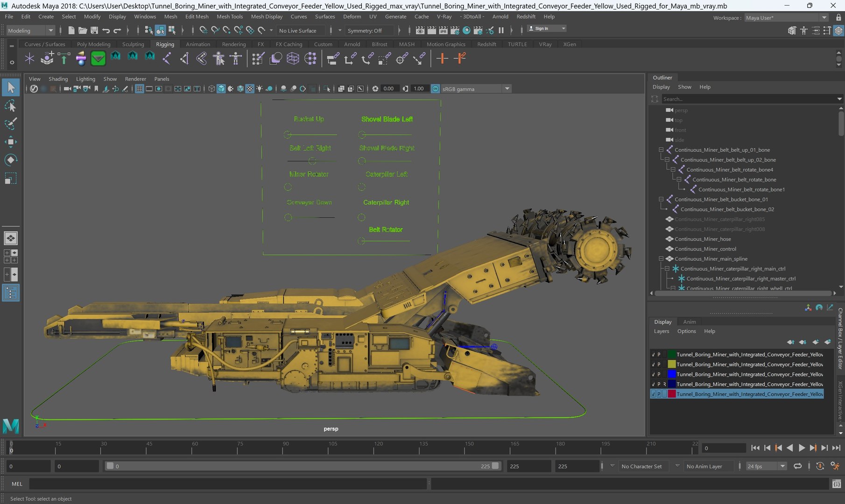
Task: Collapse Continuous_Miner_belt_bucket_bone_01 node
Action: (661, 199)
